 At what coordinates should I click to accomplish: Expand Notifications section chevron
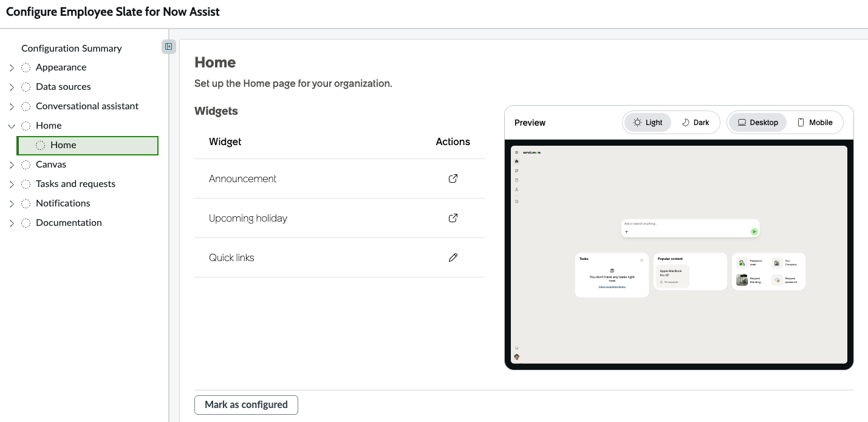[x=12, y=203]
